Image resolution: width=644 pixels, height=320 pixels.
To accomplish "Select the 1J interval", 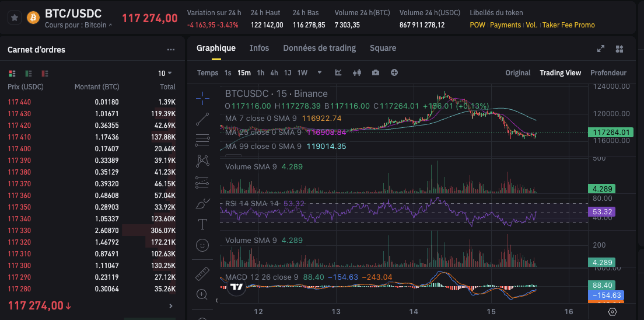I will 288,73.
